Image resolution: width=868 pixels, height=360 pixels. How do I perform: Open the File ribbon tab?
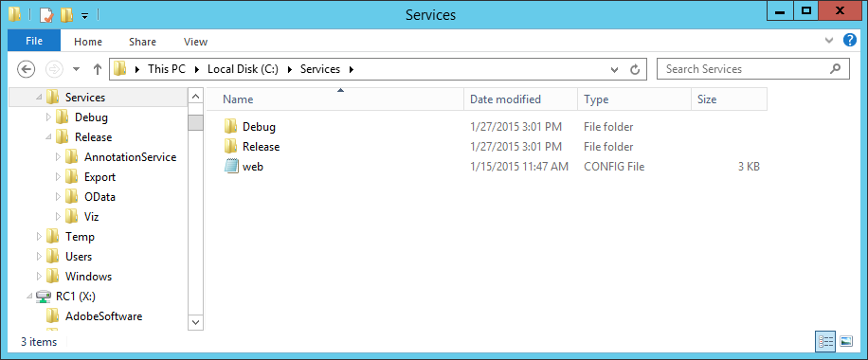[x=34, y=41]
